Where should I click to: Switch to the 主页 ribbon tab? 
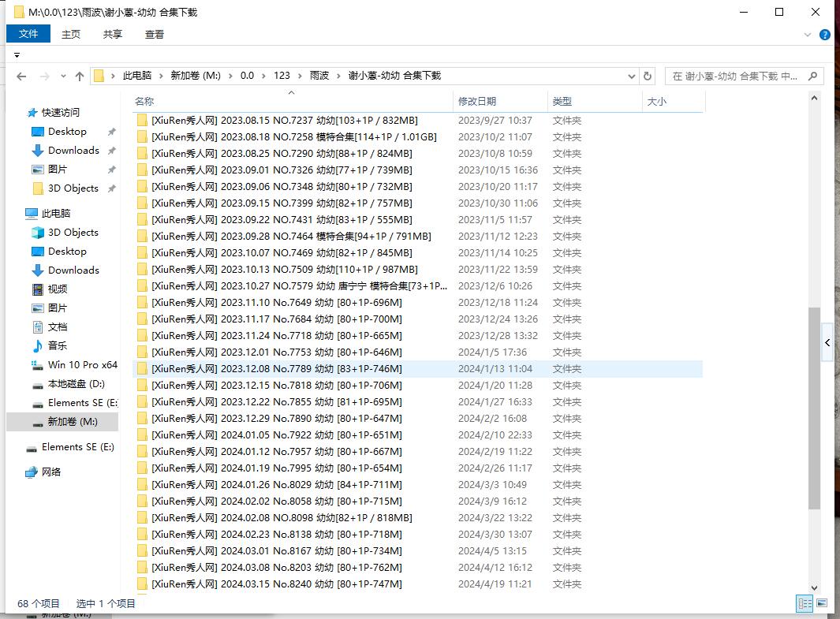point(71,34)
